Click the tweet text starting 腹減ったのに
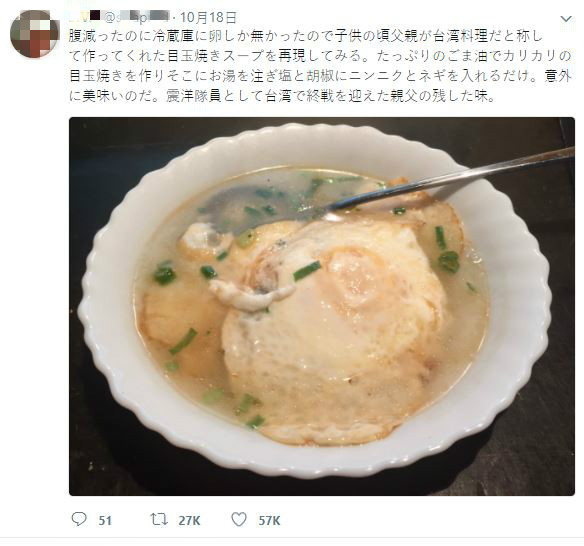The width and height of the screenshot is (584, 546). click(320, 66)
